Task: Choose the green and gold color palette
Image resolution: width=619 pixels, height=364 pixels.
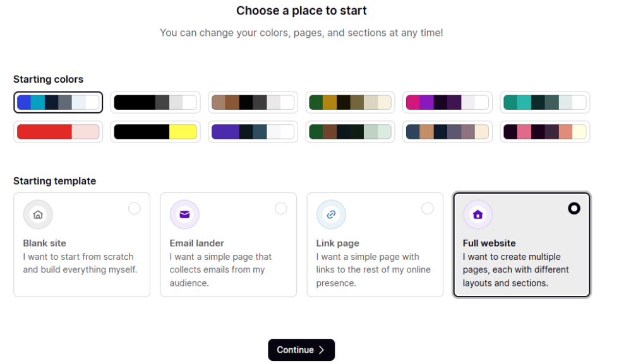Action: tap(350, 102)
